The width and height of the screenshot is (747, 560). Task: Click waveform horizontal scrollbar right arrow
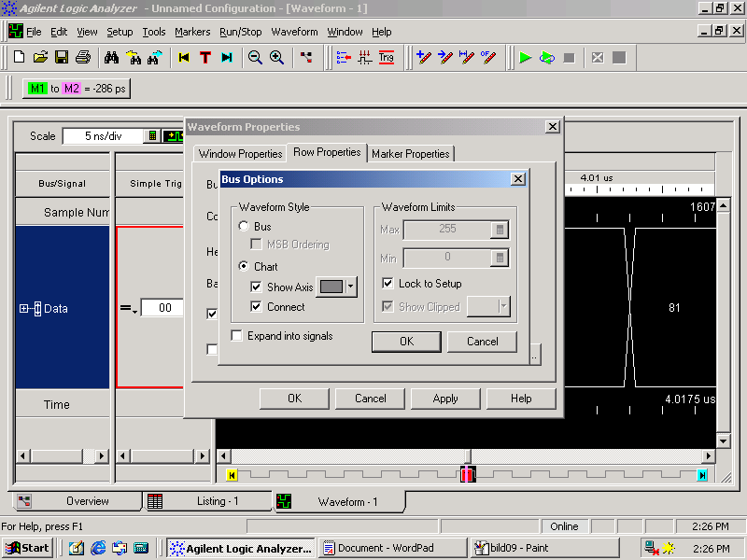709,455
